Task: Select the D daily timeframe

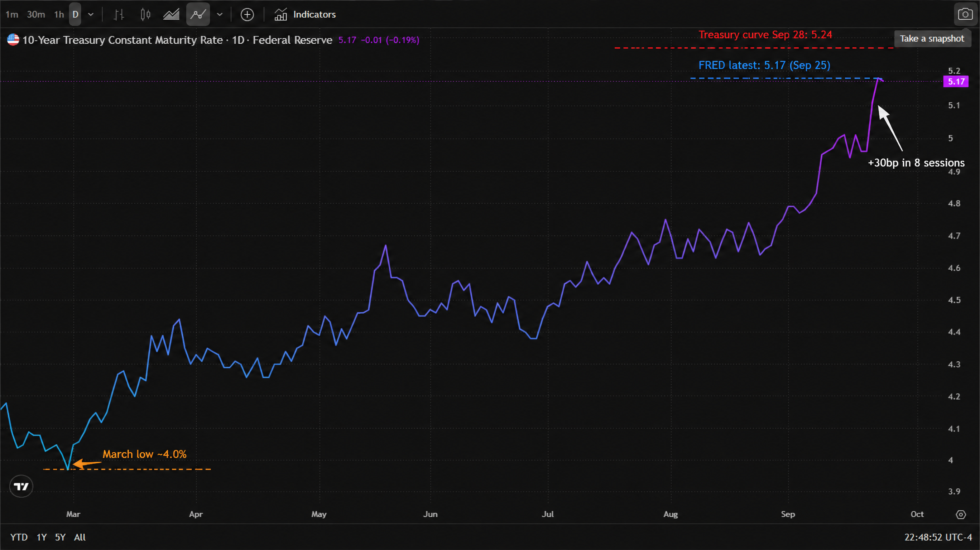Action: tap(75, 14)
